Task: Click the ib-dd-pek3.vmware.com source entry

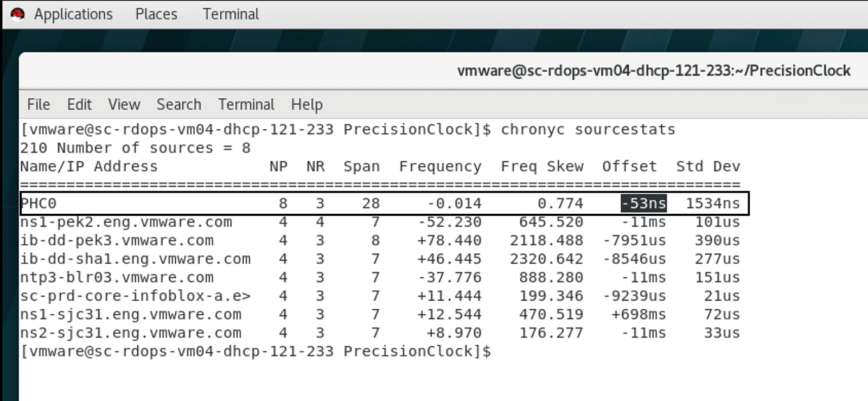Action: pyautogui.click(x=117, y=240)
